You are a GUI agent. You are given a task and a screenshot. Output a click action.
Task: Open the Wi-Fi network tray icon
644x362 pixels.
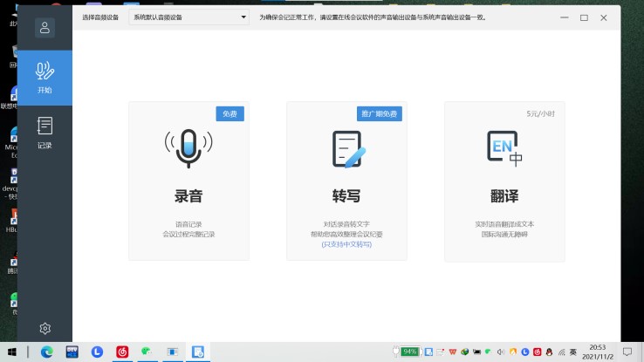point(561,352)
